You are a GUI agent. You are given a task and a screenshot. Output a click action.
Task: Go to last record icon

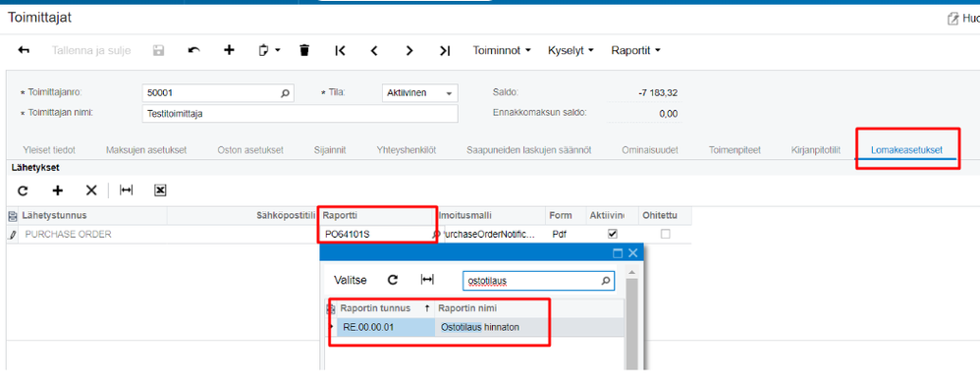[445, 51]
